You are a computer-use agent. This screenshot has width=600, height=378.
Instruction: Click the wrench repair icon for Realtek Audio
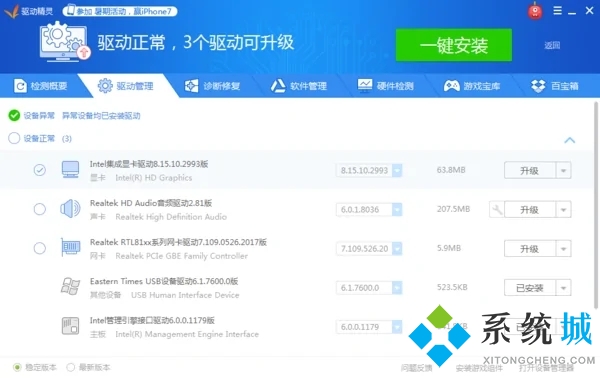click(497, 210)
